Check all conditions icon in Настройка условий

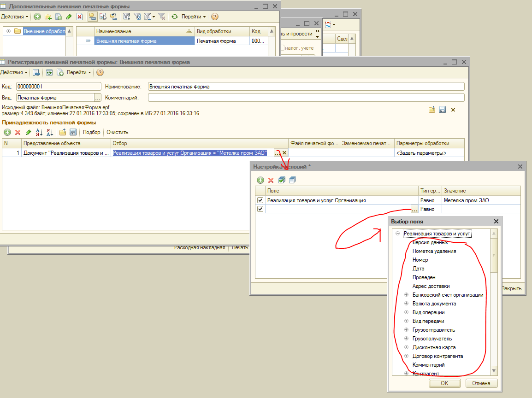tap(282, 180)
